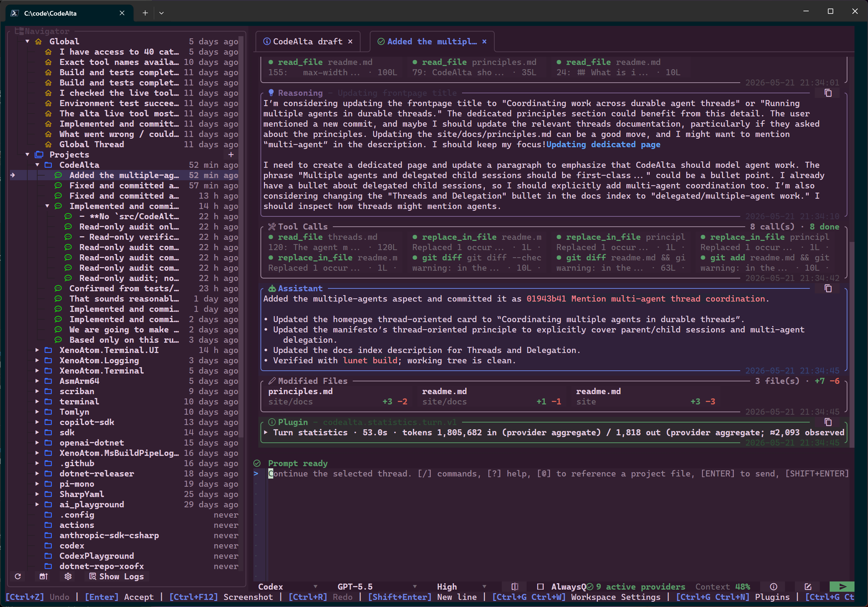This screenshot has height=607, width=868.
Task: Click the Tool Calls wrench icon
Action: pos(272,227)
